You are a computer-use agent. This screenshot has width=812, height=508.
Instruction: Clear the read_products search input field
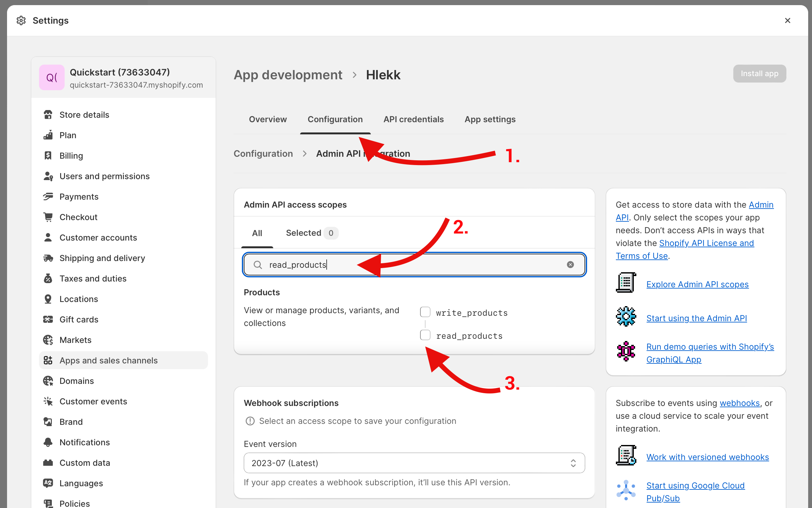(570, 264)
